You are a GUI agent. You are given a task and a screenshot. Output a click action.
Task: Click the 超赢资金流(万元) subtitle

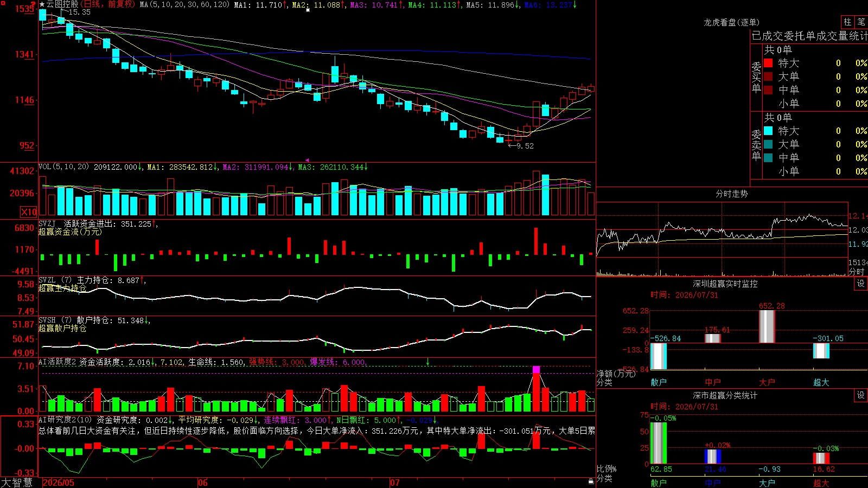point(70,232)
